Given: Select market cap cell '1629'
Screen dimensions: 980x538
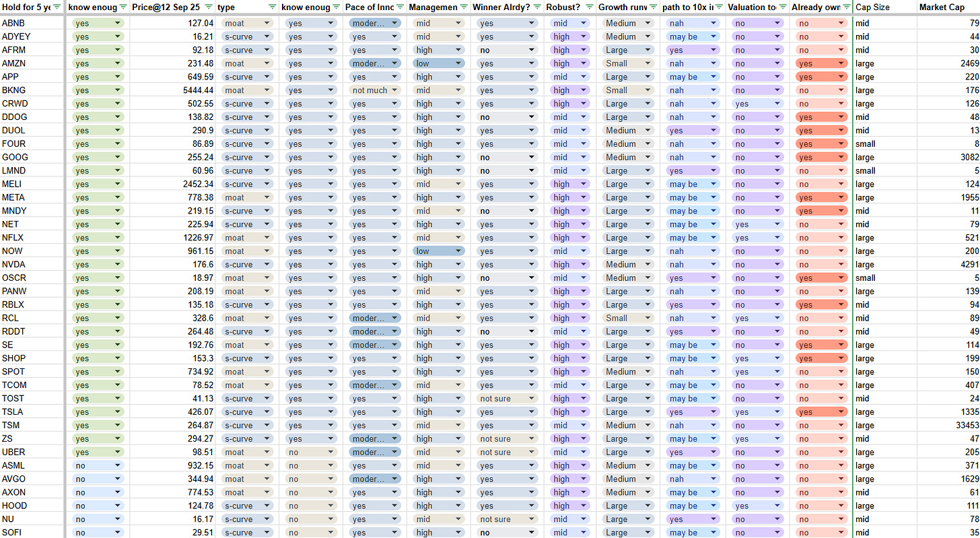Looking at the screenshot, I should 948,479.
